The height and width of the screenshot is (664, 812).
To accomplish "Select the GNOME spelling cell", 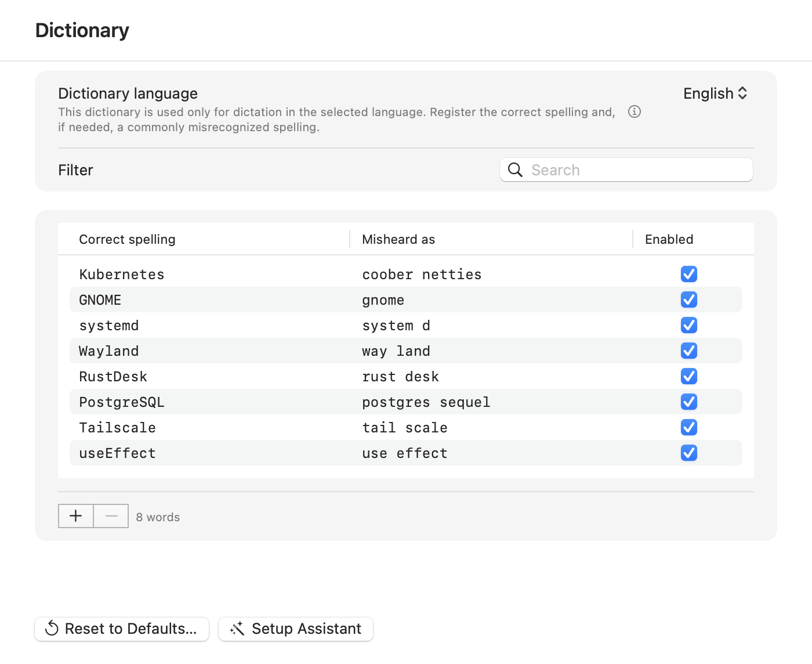I will click(100, 300).
